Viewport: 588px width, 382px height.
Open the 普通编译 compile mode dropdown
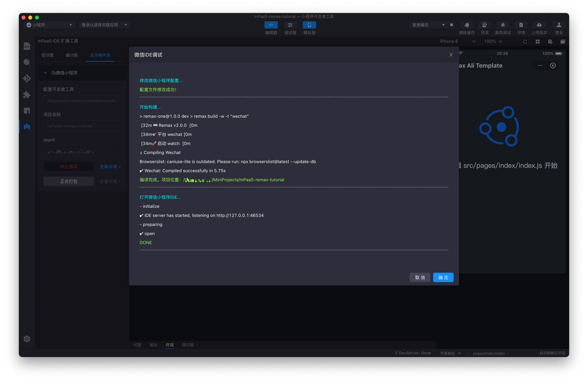(x=428, y=25)
